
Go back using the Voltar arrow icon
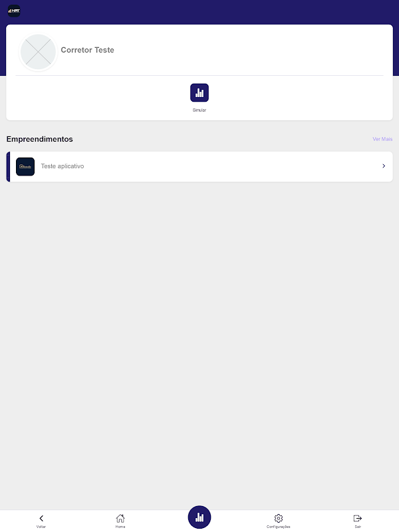tap(41, 518)
